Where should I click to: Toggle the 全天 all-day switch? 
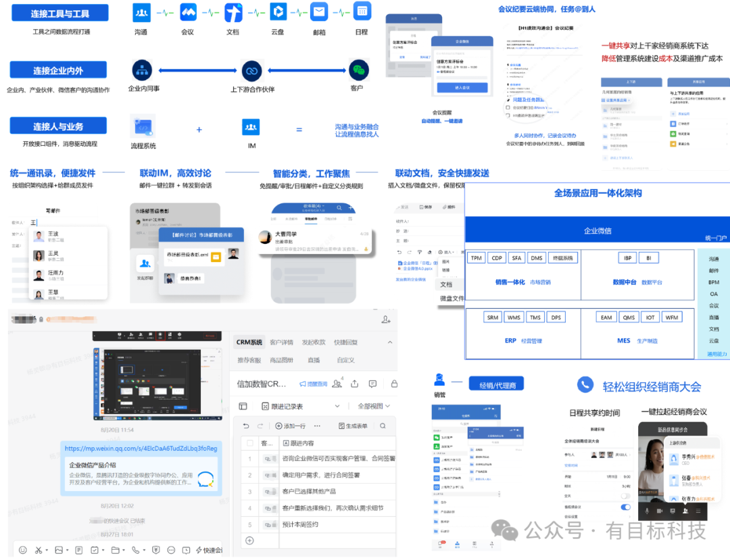point(625,496)
